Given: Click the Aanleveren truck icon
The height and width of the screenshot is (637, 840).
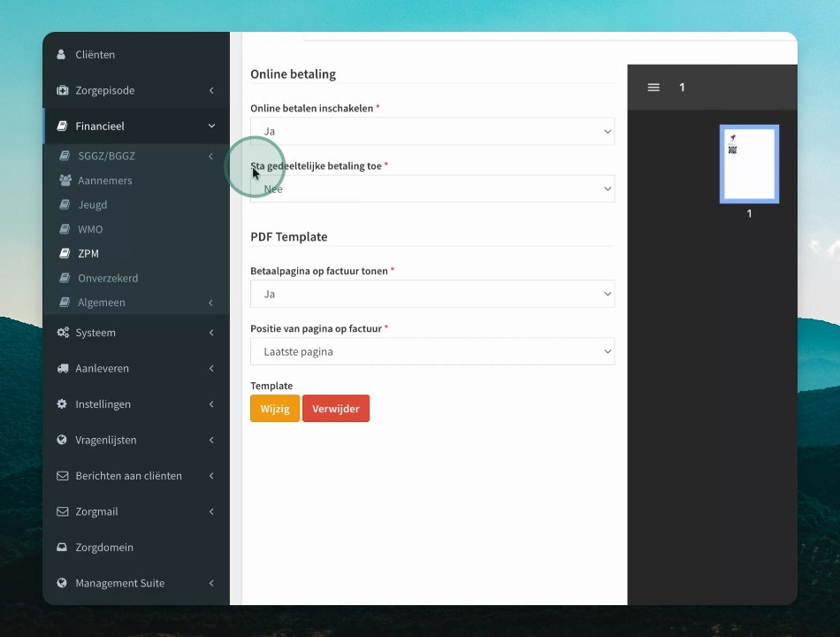Looking at the screenshot, I should click(63, 368).
